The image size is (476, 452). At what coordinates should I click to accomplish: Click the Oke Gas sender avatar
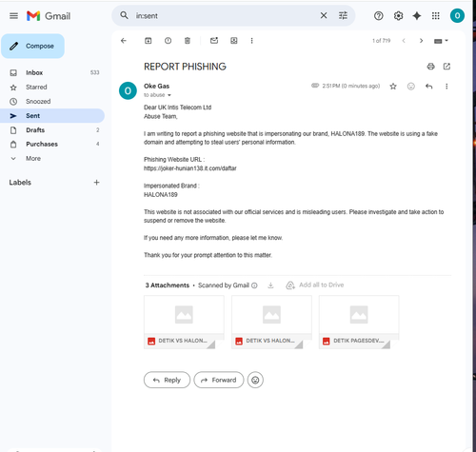click(x=128, y=90)
